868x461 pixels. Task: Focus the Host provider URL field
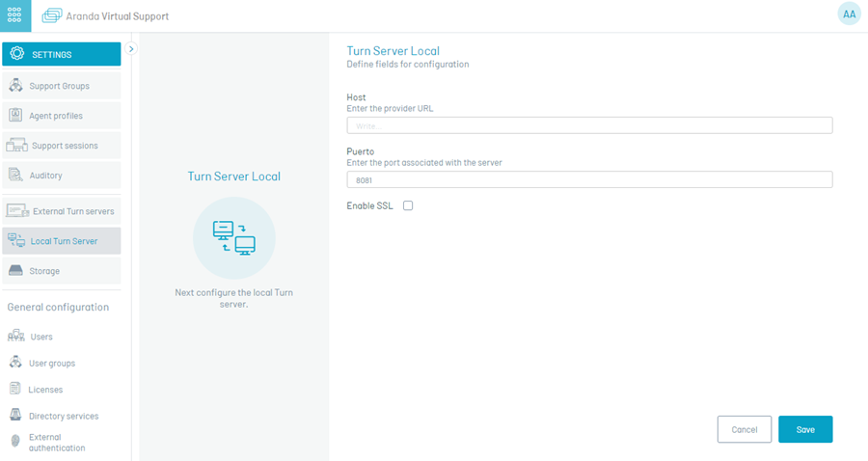tap(589, 125)
